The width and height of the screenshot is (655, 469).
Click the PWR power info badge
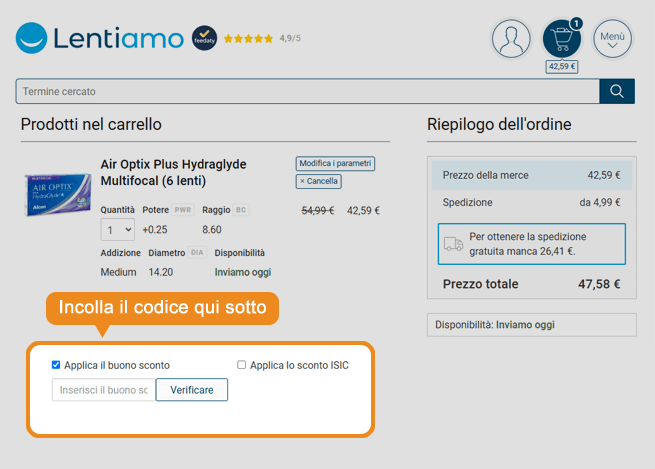tap(182, 211)
